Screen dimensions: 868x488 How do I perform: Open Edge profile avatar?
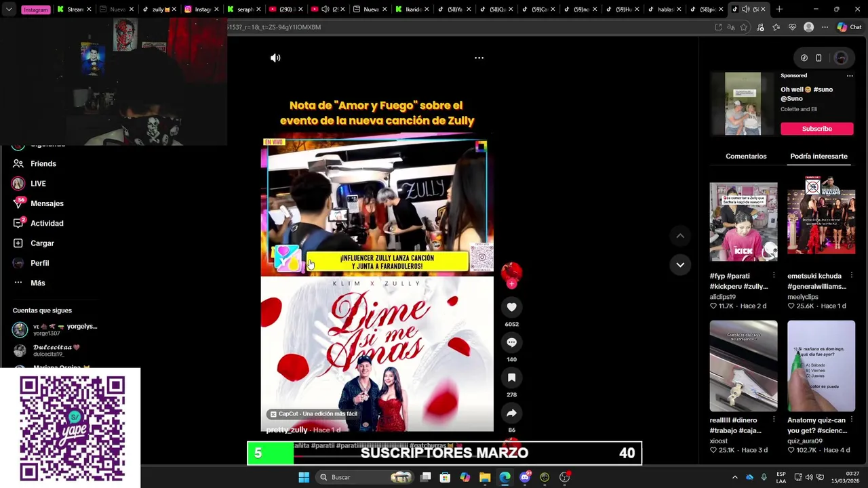(808, 27)
